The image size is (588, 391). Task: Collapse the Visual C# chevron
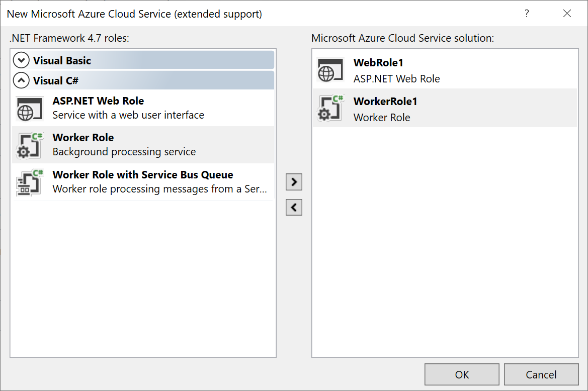click(x=21, y=80)
